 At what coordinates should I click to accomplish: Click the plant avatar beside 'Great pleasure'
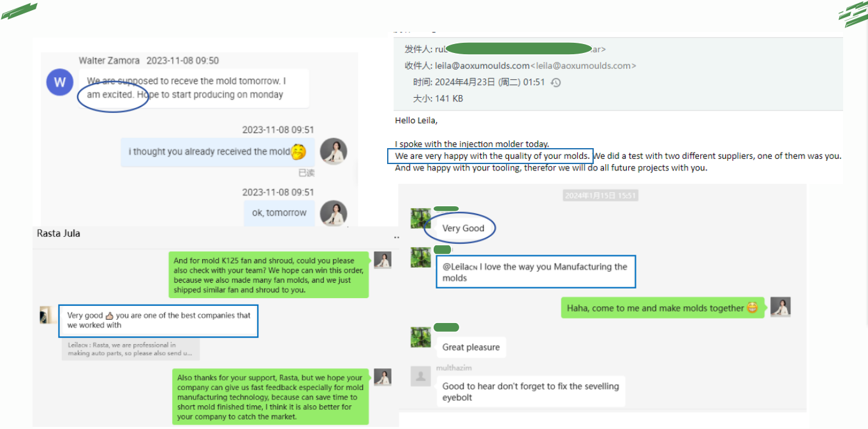tap(421, 337)
